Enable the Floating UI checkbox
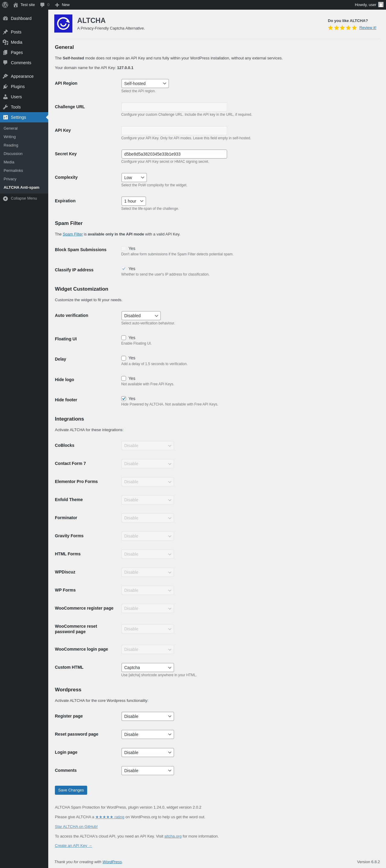This screenshot has width=386, height=868. coord(124,338)
